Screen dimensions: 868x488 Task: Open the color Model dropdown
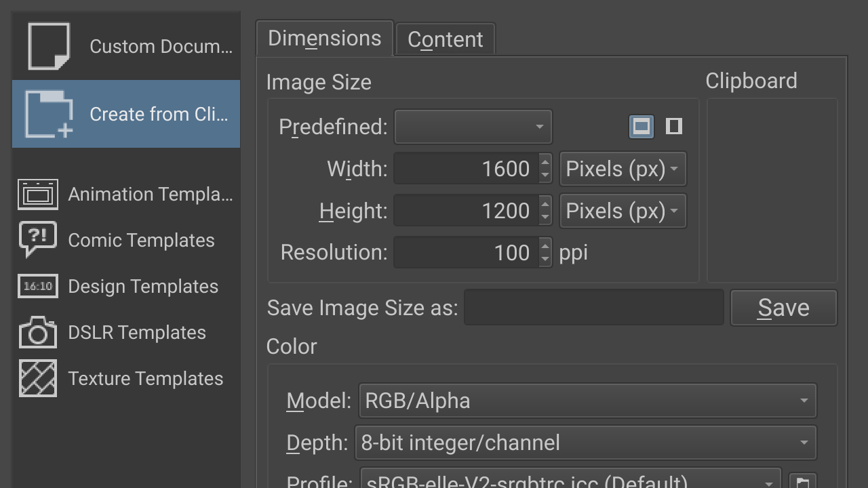[587, 401]
